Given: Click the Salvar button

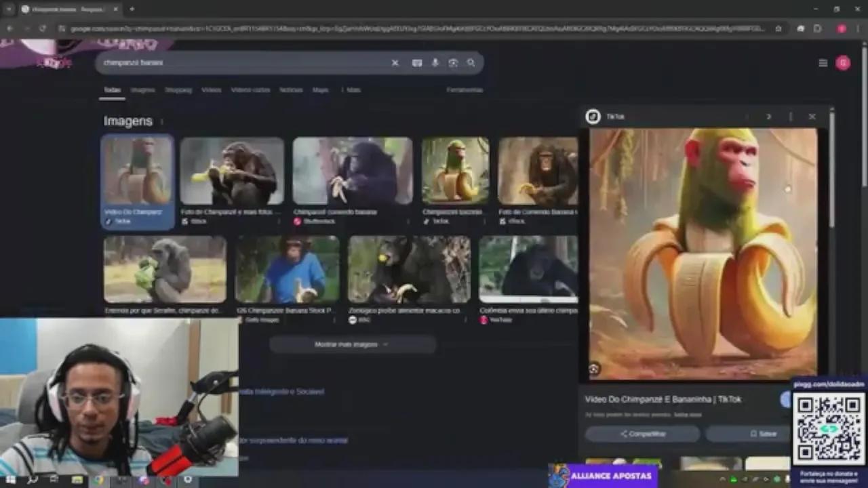Looking at the screenshot, I should [x=763, y=433].
